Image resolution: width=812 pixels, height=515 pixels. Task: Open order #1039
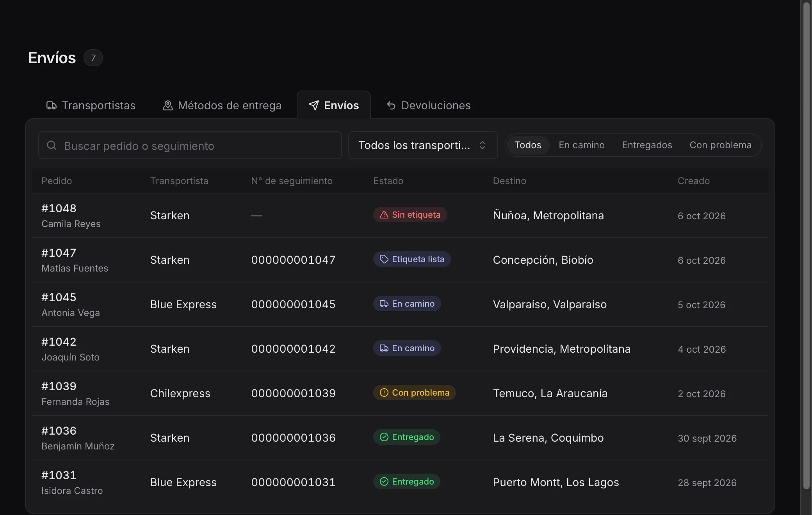click(59, 386)
